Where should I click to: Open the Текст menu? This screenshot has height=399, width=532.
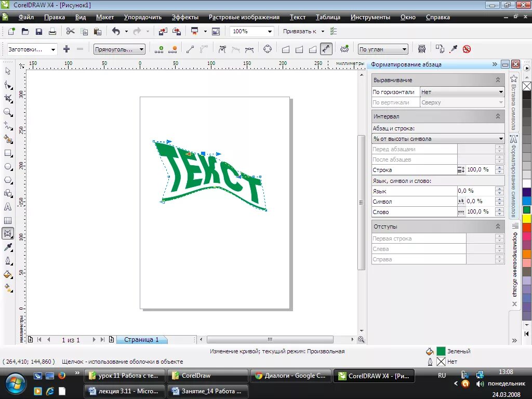pos(298,17)
